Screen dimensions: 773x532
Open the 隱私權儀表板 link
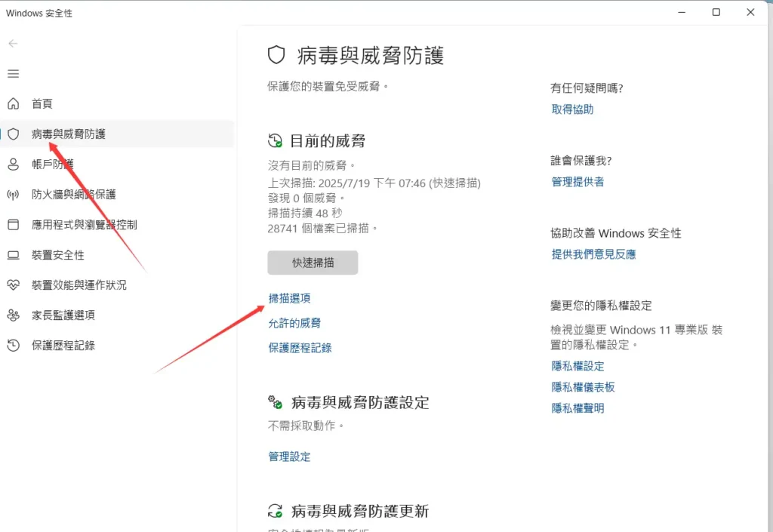click(584, 387)
